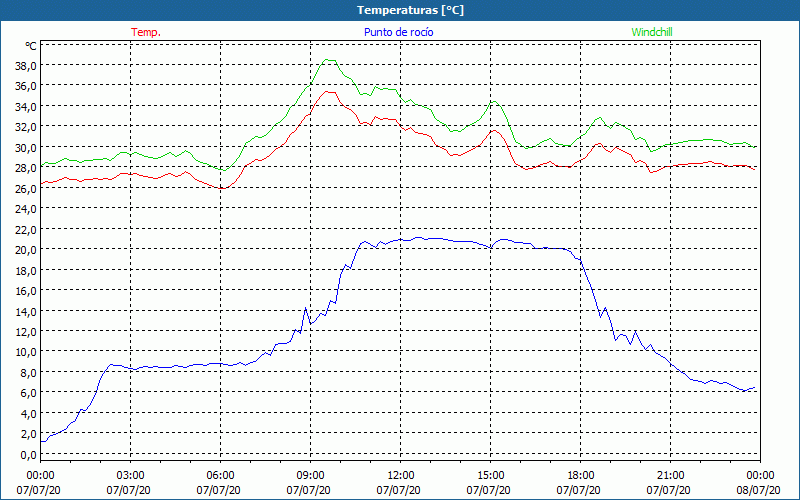Click the 18:00 time axis label
This screenshot has height=500, width=800.
click(581, 476)
